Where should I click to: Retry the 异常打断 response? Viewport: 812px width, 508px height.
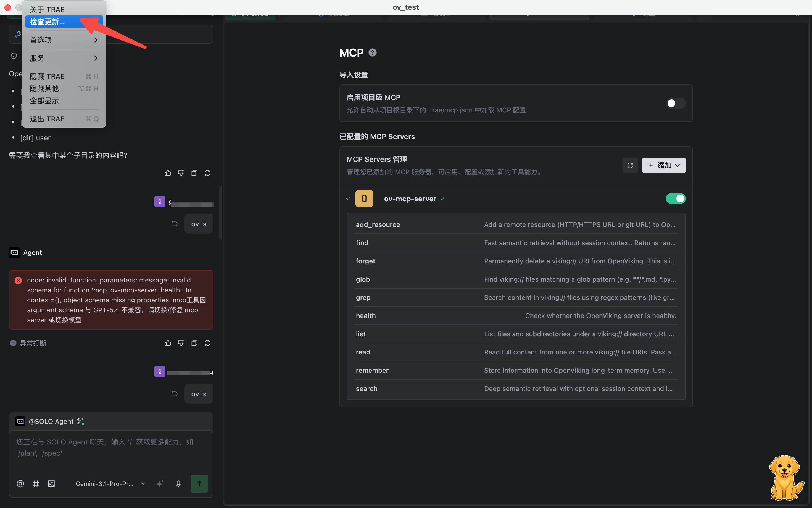coord(208,343)
